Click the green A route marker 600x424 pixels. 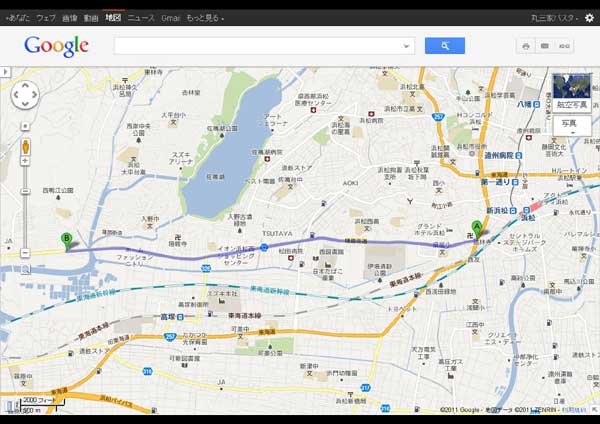click(x=476, y=230)
